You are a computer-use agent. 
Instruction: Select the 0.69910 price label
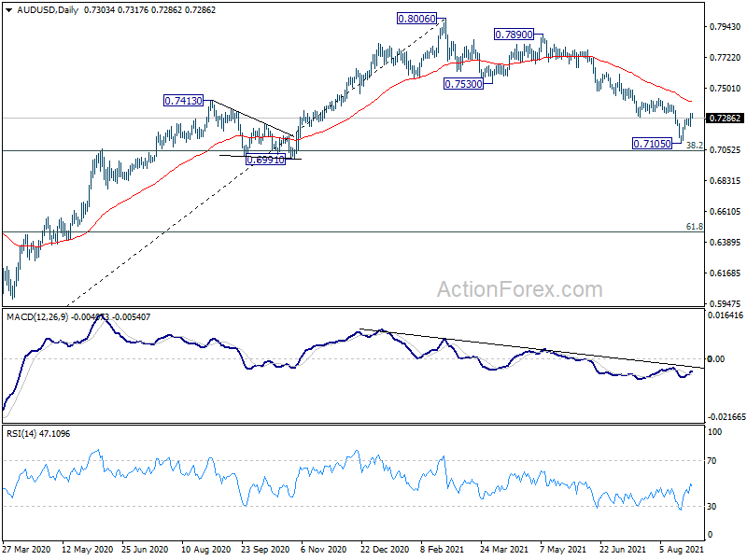coord(265,160)
